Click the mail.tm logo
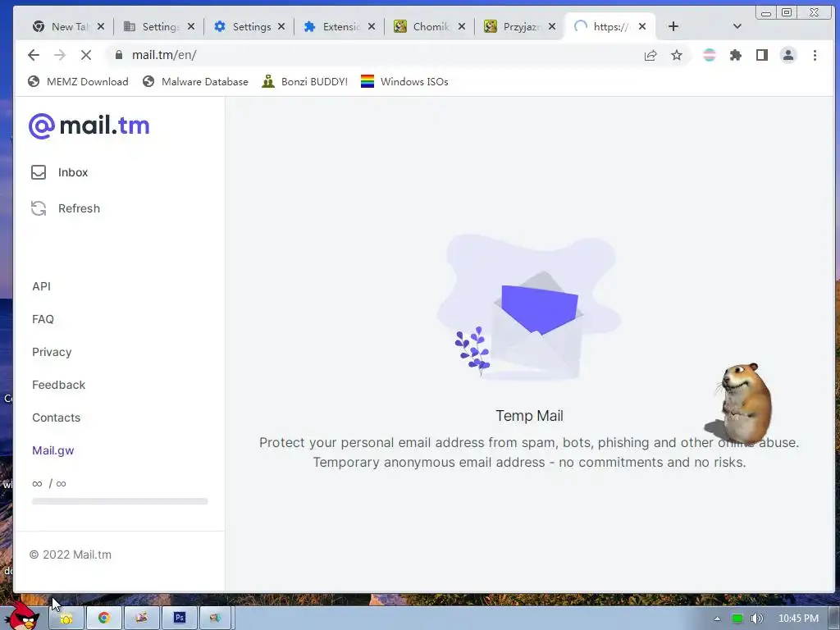The width and height of the screenshot is (840, 630). coord(89,126)
